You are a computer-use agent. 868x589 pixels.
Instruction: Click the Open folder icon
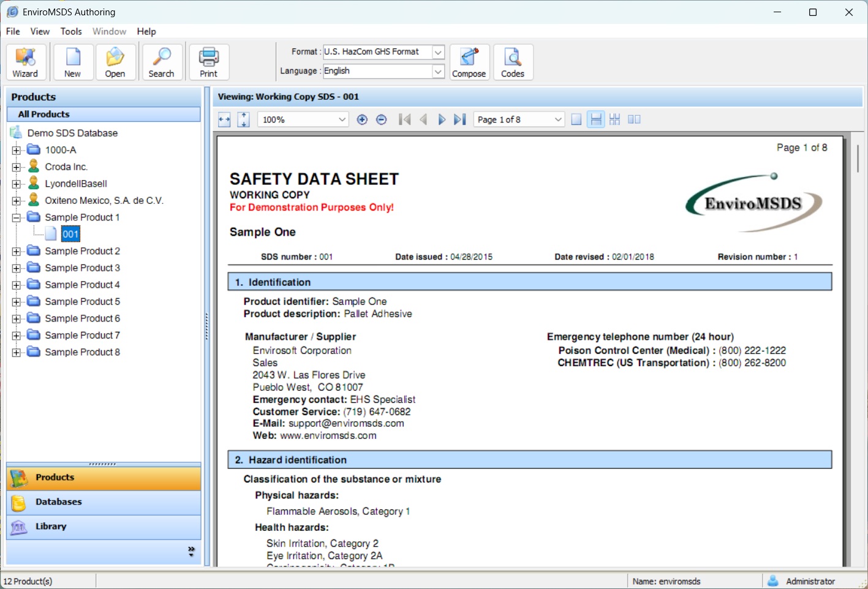pos(115,62)
